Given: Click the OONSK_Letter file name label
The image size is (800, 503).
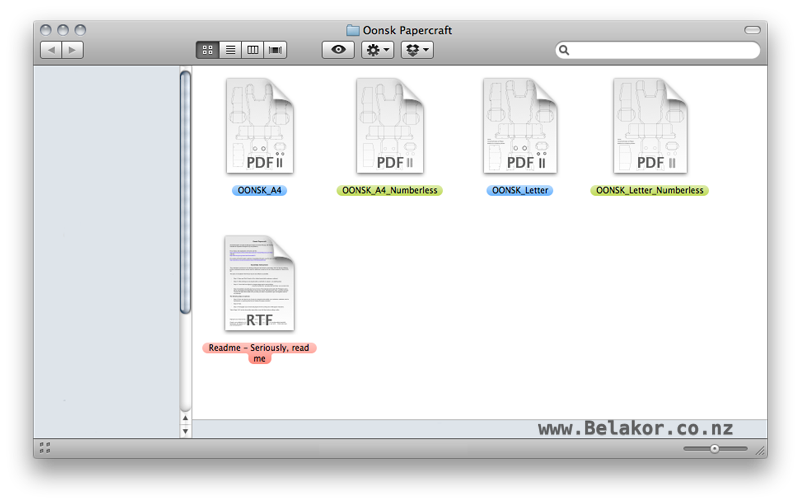Looking at the screenshot, I should 519,190.
